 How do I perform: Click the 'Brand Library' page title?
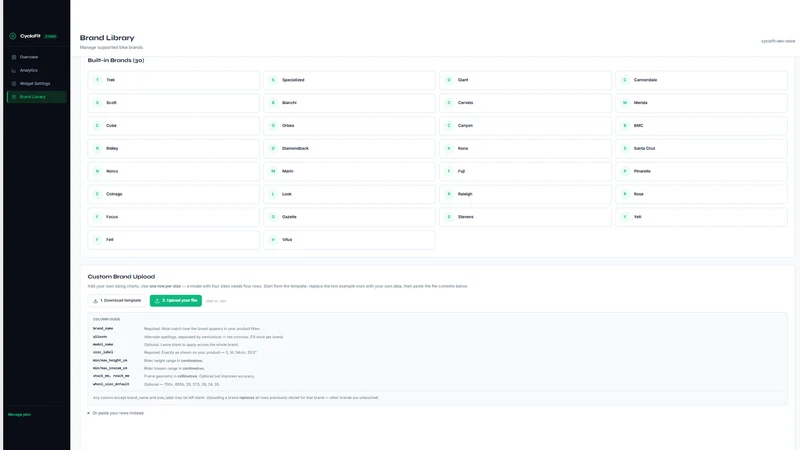[x=107, y=38]
